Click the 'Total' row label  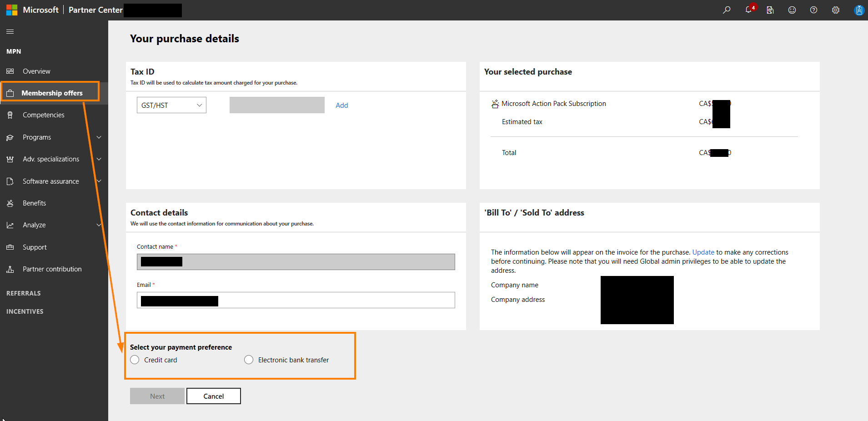[509, 153]
